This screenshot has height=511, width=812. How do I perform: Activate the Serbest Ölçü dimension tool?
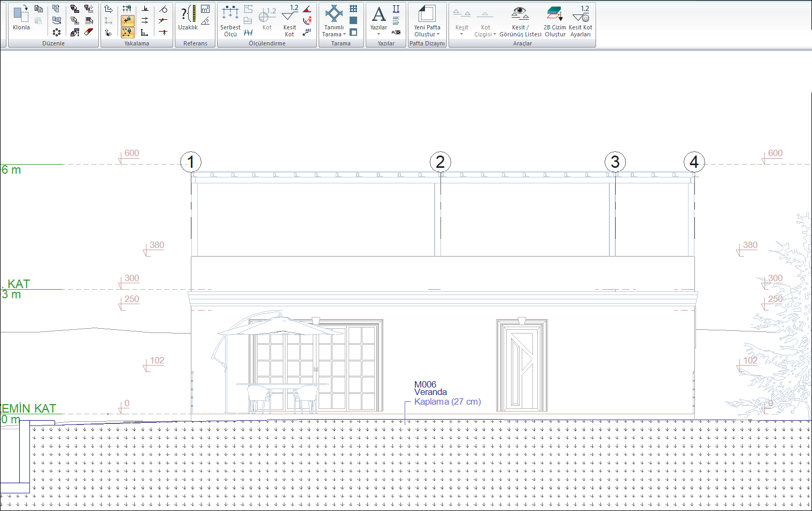click(230, 21)
